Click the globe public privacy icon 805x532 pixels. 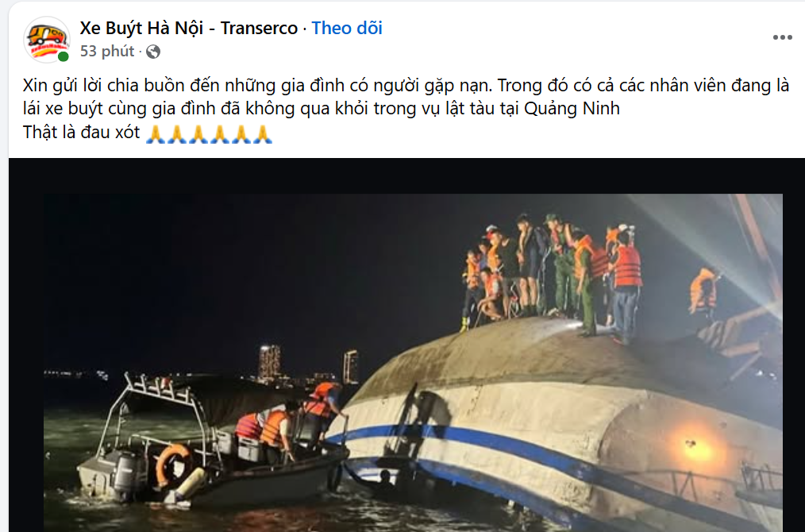pos(153,52)
